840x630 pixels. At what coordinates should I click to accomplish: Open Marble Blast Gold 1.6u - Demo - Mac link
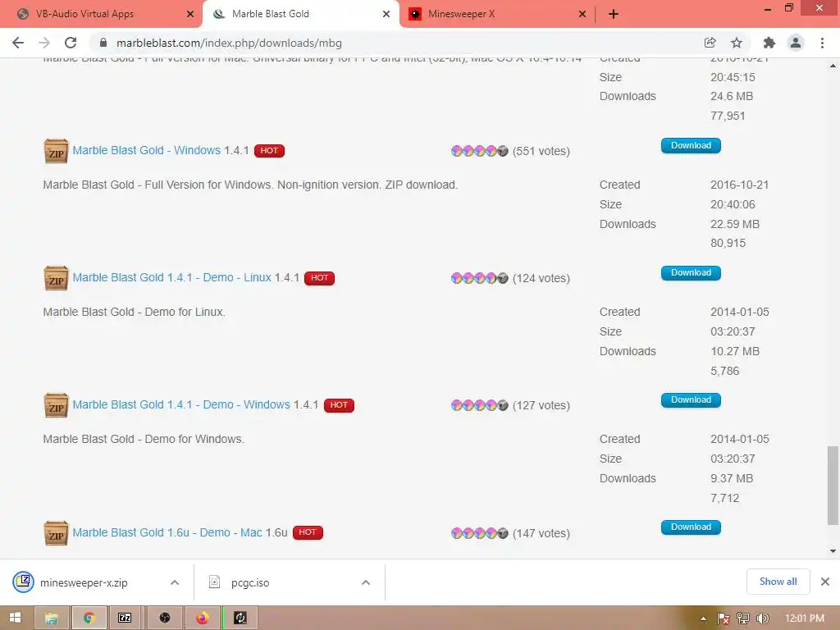click(167, 532)
